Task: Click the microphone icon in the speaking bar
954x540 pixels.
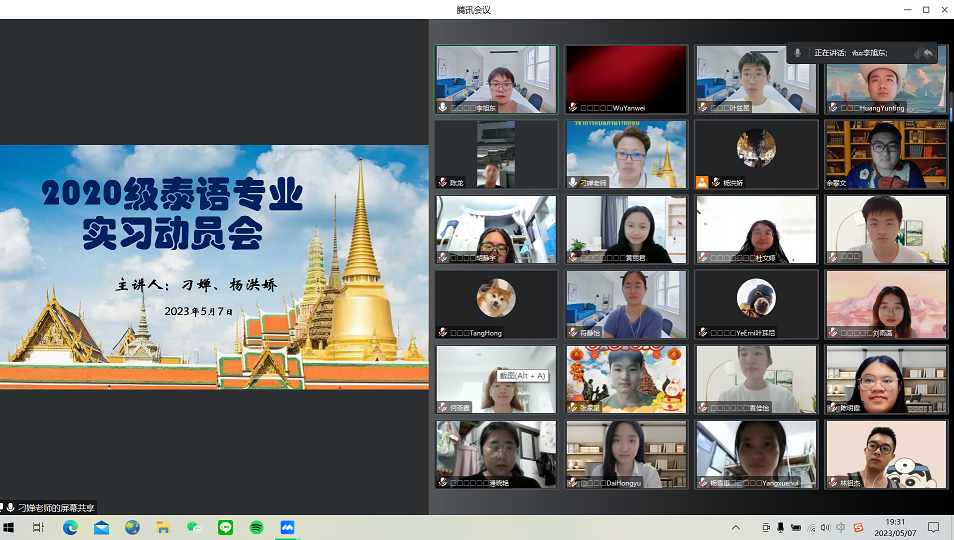Action: pos(798,53)
